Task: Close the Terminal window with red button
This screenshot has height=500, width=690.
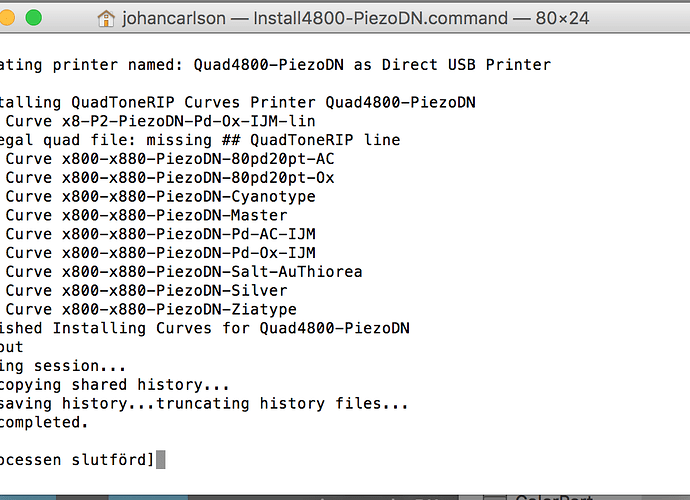Action: [0, 18]
